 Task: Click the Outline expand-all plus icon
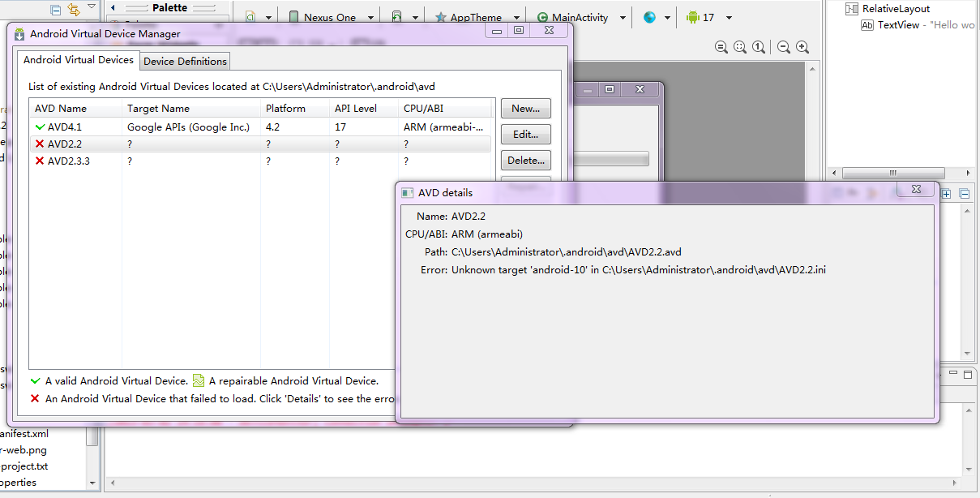946,194
